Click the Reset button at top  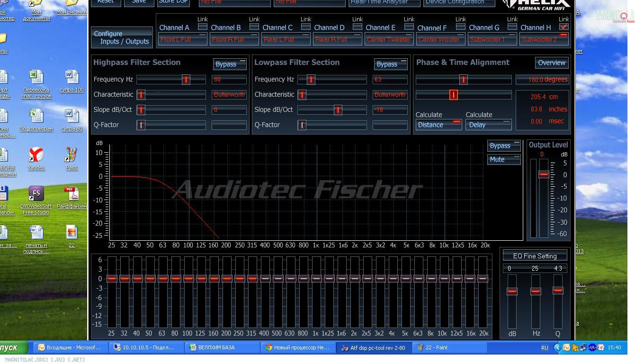click(x=106, y=2)
